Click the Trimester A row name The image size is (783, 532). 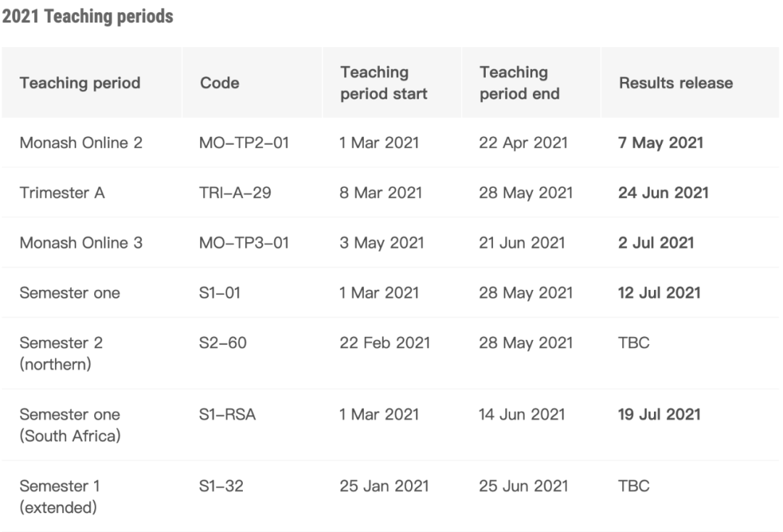(x=62, y=193)
